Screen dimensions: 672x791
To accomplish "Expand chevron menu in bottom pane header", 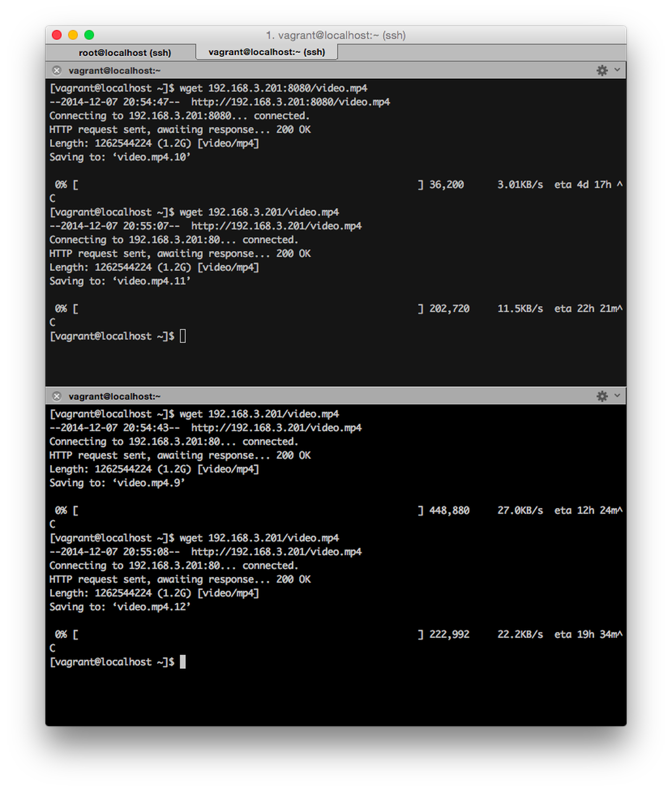I will coord(617,396).
